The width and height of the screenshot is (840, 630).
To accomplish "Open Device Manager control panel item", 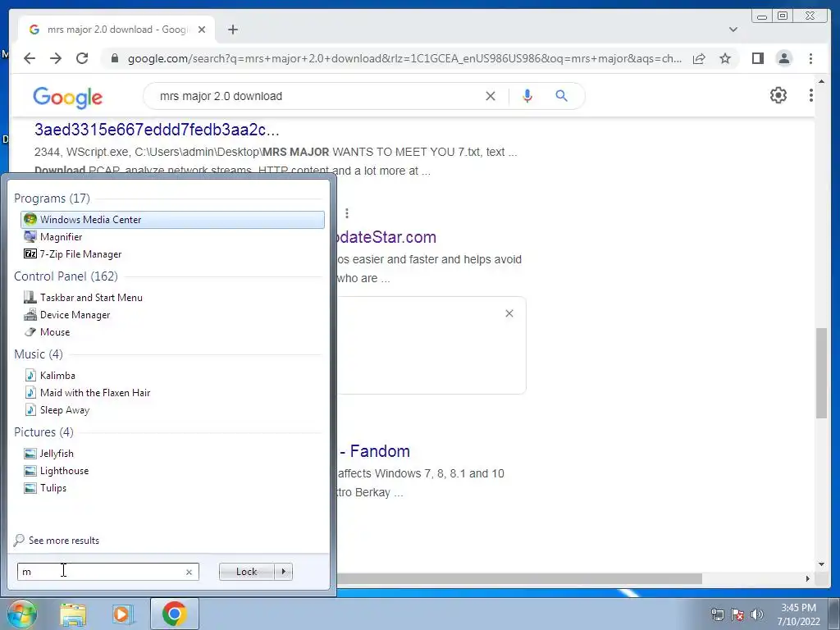I will pos(75,315).
